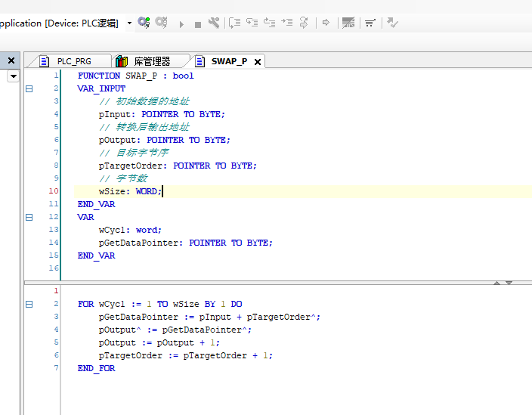Screen dimensions: 532x415
Task: Click on 'pGetDataPointer: POINTER TO BYTE;' declaration
Action: point(186,243)
